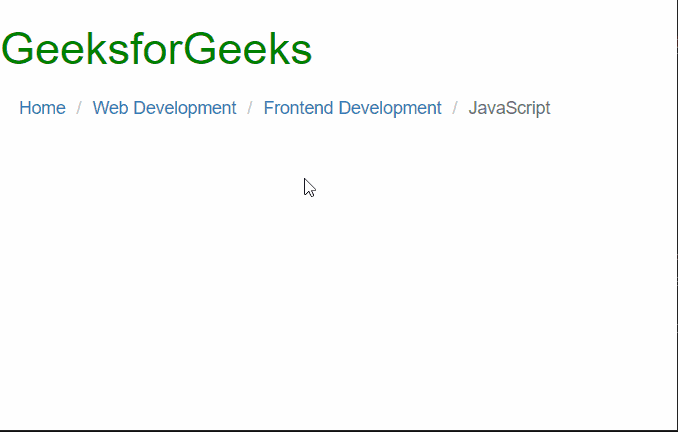Click the last breadcrumb item

coord(509,108)
